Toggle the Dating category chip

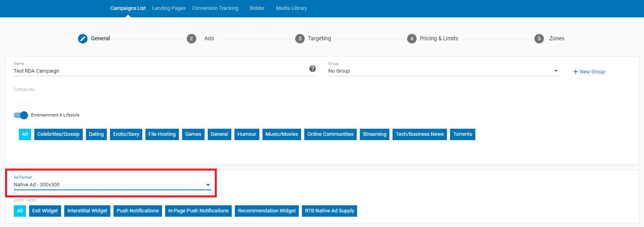pos(96,134)
